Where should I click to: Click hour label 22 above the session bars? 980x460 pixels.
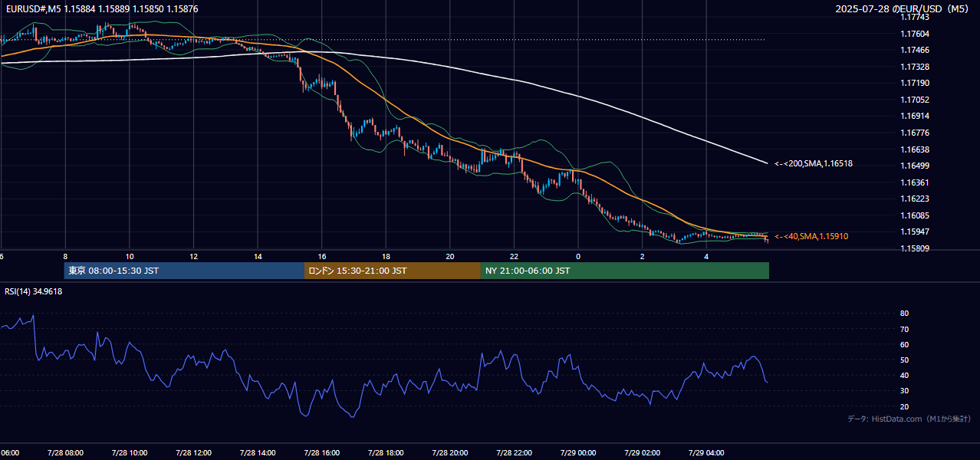coord(514,256)
